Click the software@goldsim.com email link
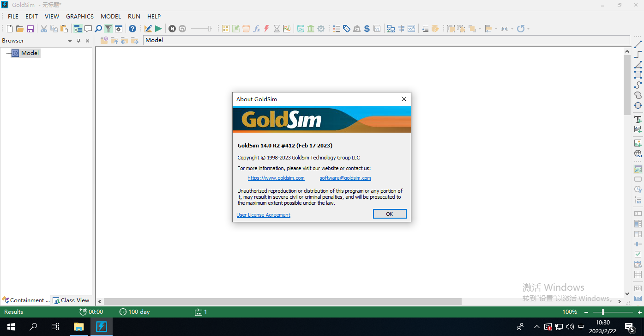This screenshot has height=336, width=644. [345, 178]
